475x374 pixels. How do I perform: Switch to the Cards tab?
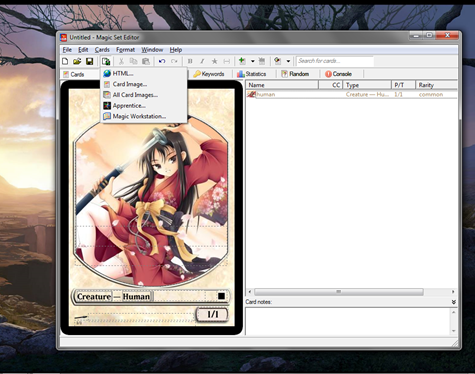click(74, 74)
